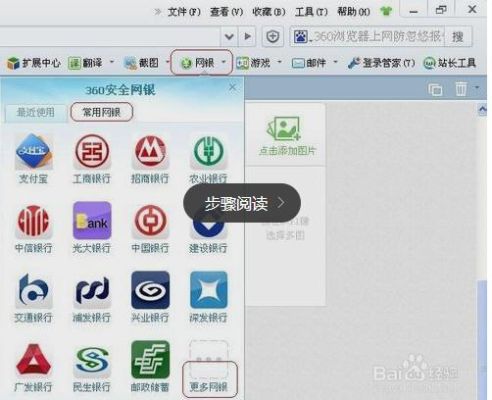
Task: Open the address bar history dropdown chevron
Action: coord(229,36)
